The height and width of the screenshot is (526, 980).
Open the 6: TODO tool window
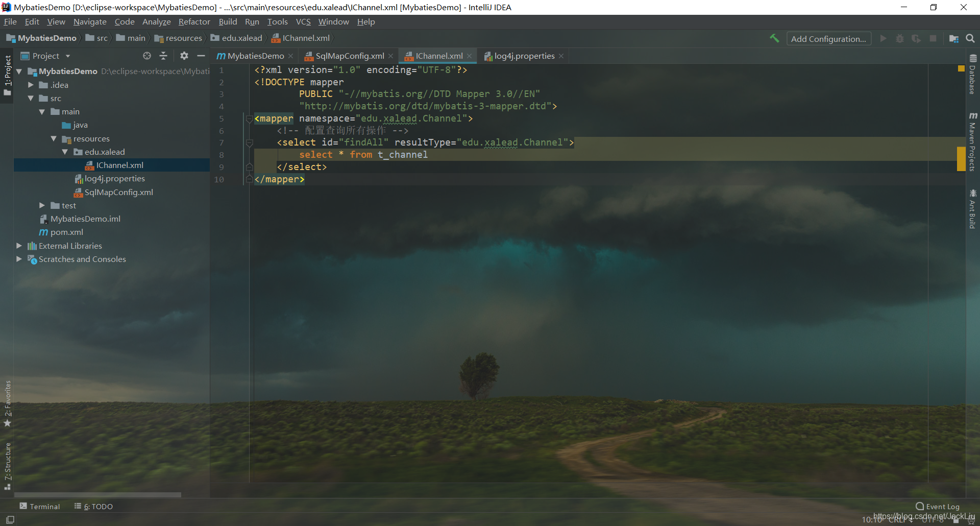point(93,506)
